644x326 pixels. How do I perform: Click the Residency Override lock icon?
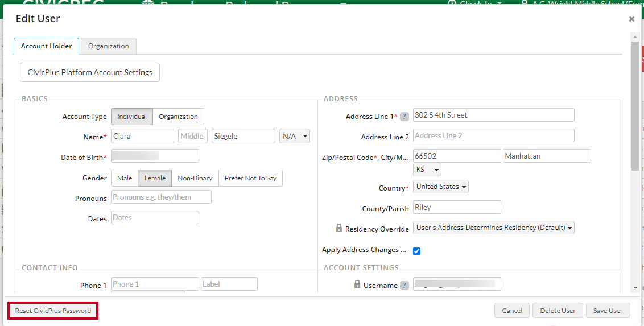point(339,228)
